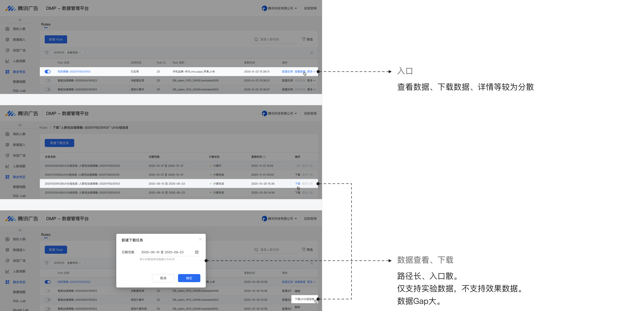Open 我的人群 icon on the UV分组信息 download page
The height and width of the screenshot is (311, 644).
(x=7, y=134)
